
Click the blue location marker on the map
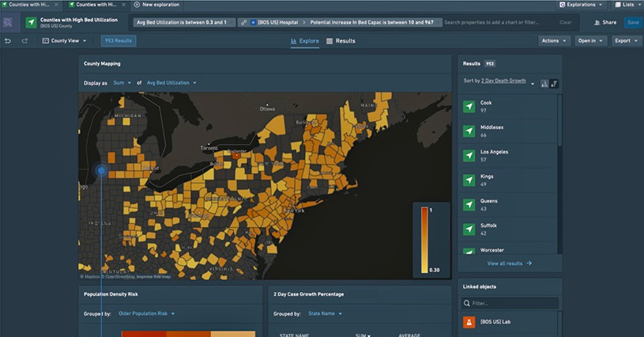click(101, 170)
